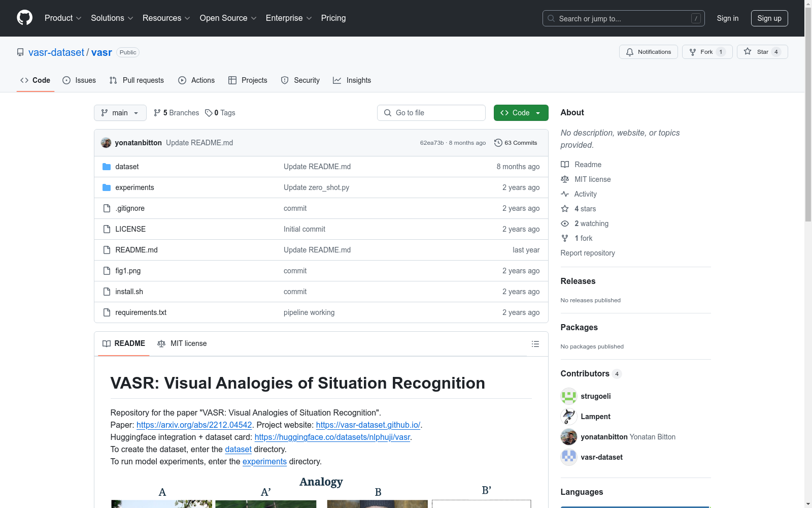Select the README tab in the file panel
The image size is (812, 508).
[x=124, y=343]
